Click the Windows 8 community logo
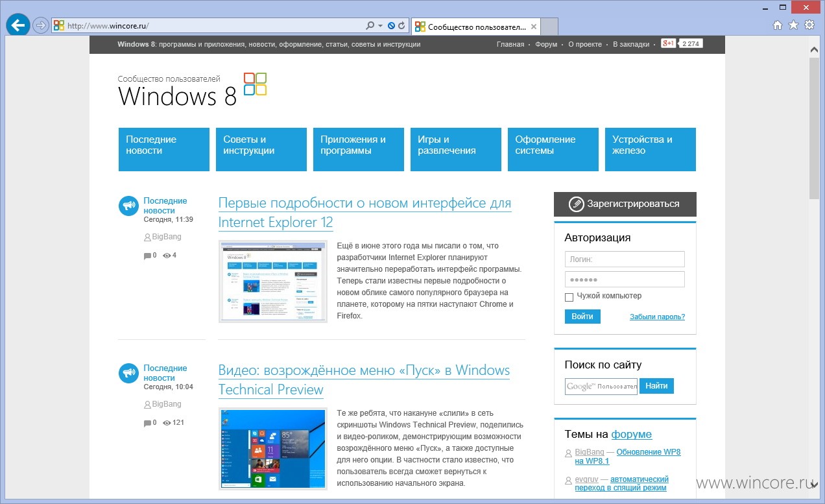 tap(192, 90)
